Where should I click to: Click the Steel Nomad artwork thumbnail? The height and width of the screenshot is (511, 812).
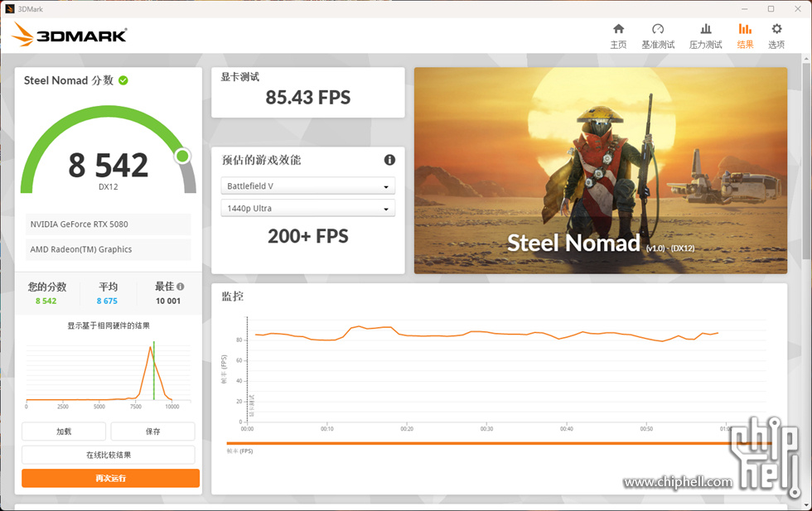(x=600, y=171)
